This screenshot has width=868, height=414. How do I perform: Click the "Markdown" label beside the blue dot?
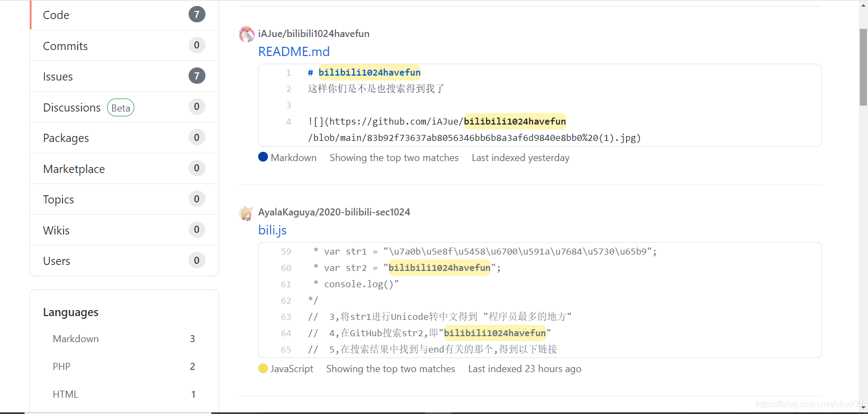[x=294, y=158]
